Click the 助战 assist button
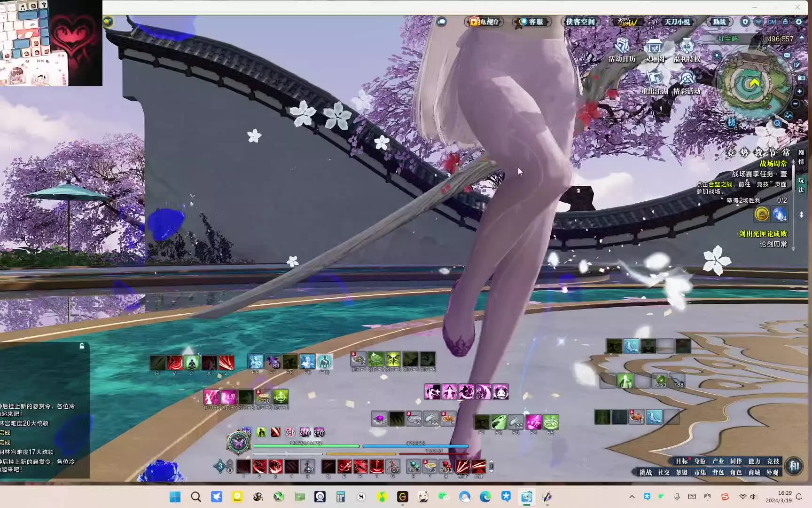The width and height of the screenshot is (812, 508). coord(719,22)
